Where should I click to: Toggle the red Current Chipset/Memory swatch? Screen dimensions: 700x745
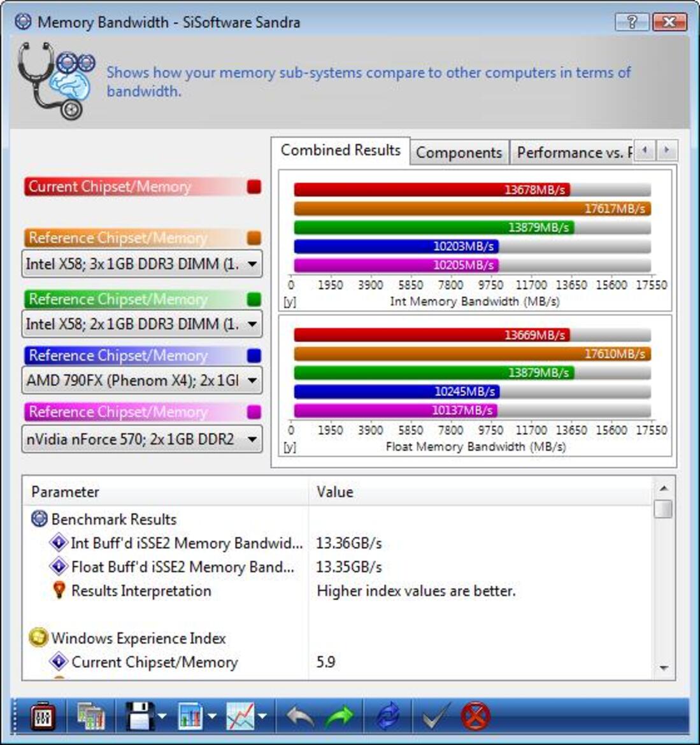coord(254,187)
